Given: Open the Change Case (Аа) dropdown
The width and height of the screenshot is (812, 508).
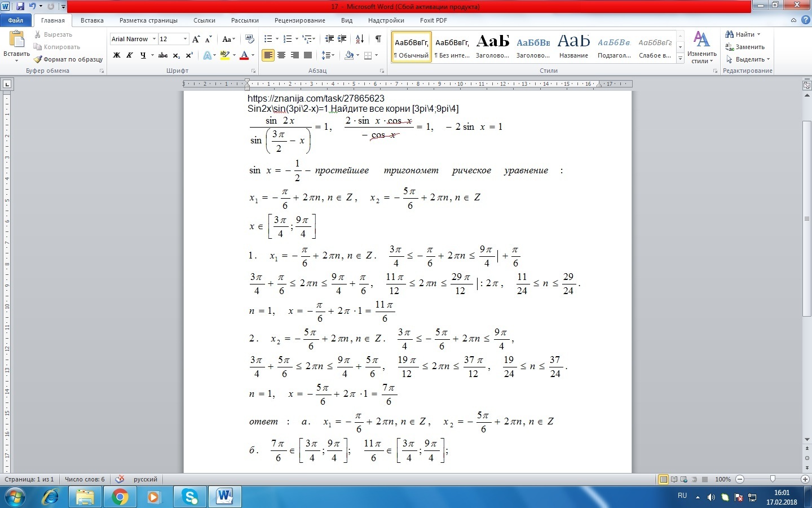Looking at the screenshot, I should click(228, 39).
